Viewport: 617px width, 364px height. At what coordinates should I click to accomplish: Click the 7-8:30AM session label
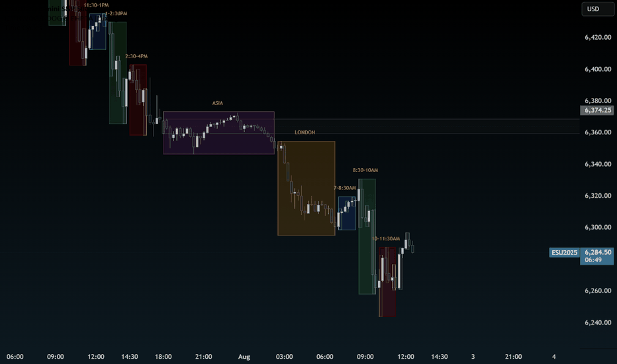[345, 188]
